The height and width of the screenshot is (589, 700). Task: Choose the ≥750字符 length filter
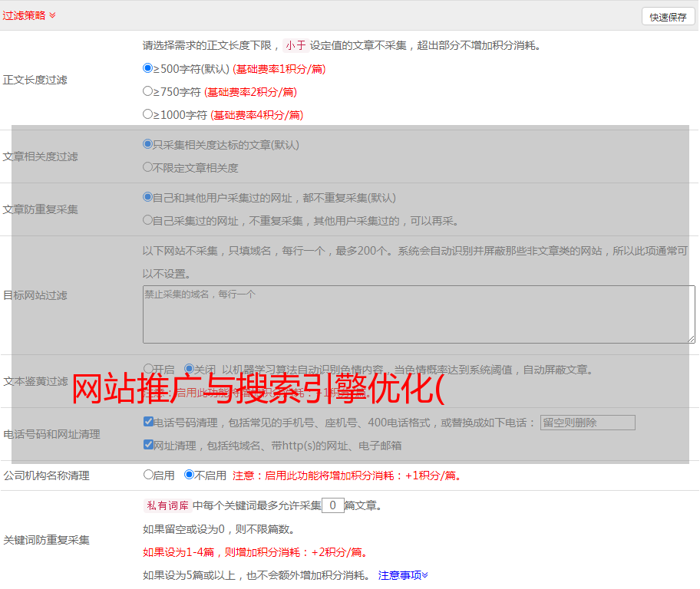point(148,91)
